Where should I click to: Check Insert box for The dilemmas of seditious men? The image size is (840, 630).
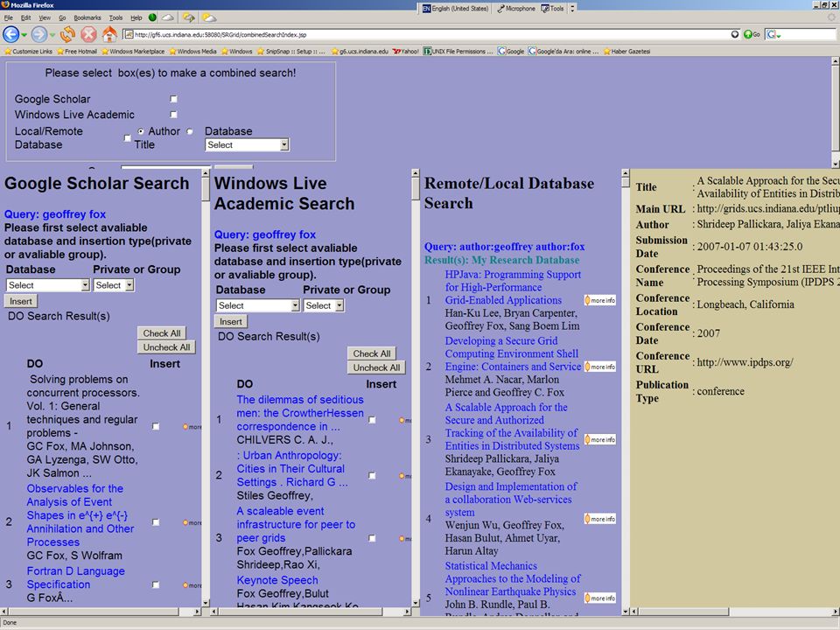pyautogui.click(x=373, y=420)
